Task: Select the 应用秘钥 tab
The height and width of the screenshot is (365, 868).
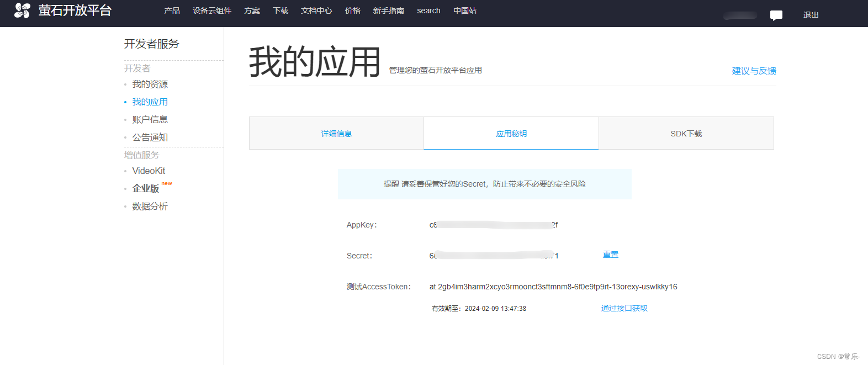Action: pyautogui.click(x=511, y=134)
